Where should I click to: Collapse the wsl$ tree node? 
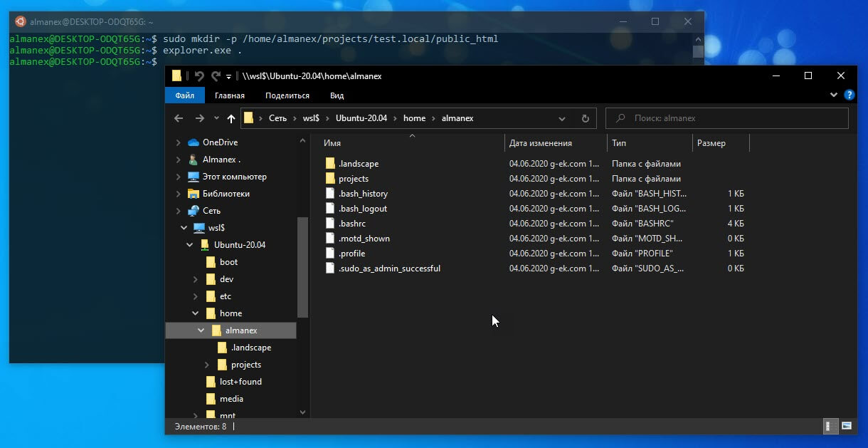coord(184,228)
